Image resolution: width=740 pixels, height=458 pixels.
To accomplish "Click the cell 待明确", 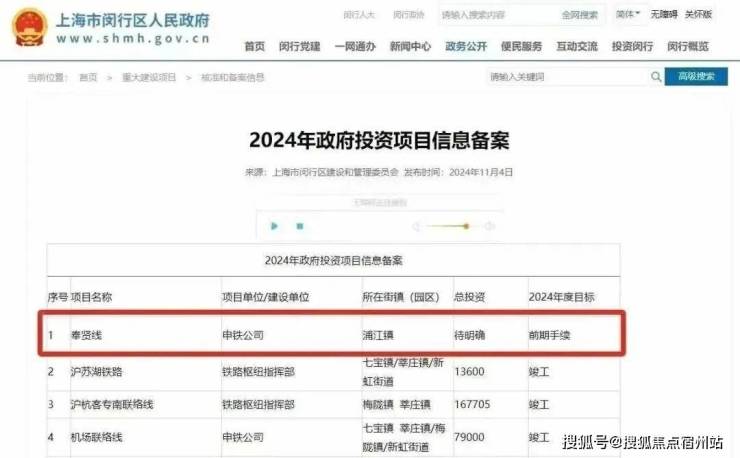I will [x=470, y=335].
